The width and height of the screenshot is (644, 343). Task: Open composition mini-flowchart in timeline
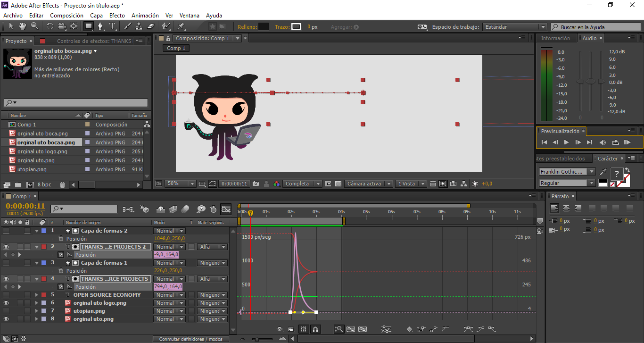point(128,209)
